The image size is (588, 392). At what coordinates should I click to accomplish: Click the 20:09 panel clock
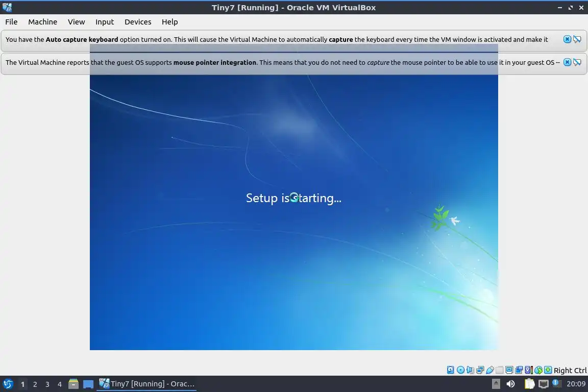click(x=576, y=384)
